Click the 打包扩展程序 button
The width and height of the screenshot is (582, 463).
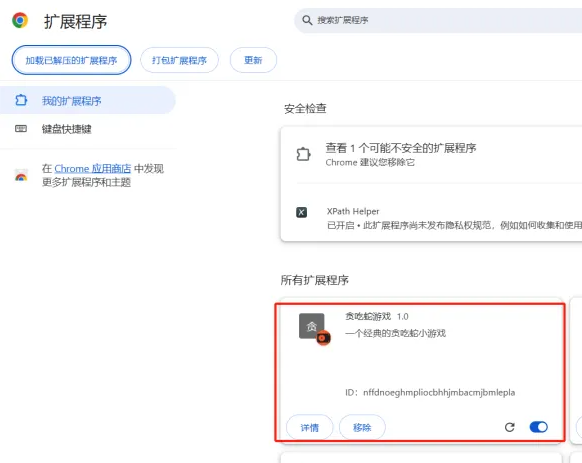(179, 60)
